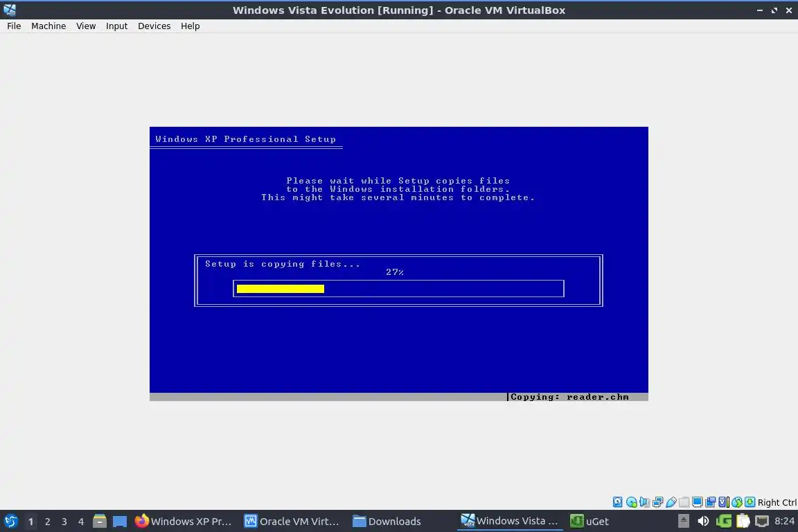Close the VirtualBox window
The image size is (798, 532).
789,10
